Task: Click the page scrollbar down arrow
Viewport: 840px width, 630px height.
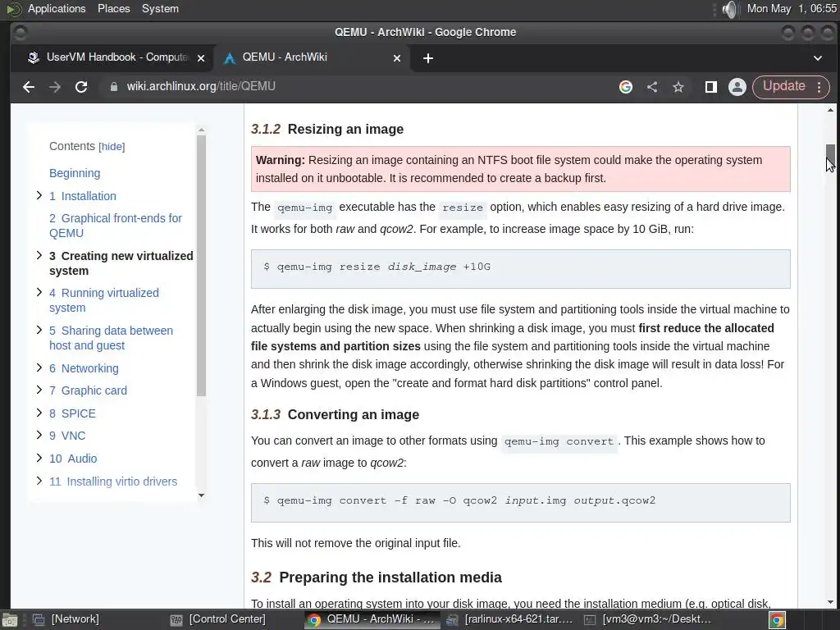Action: 830,602
